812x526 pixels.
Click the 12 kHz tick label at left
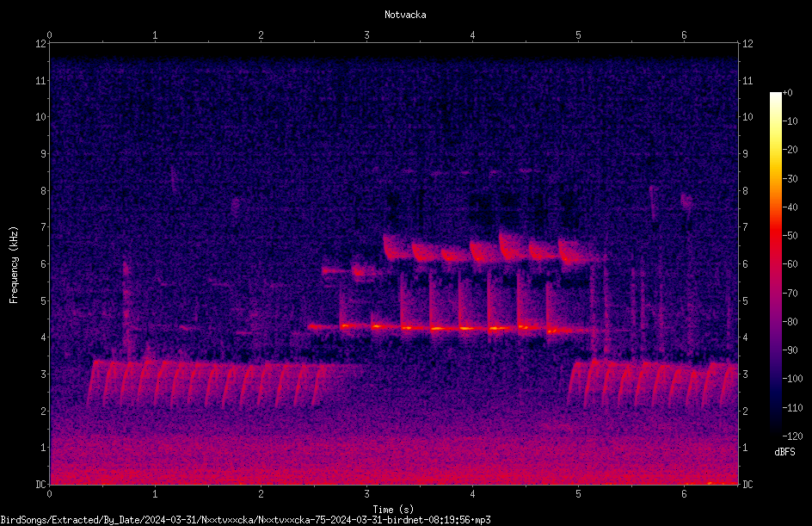[x=41, y=44]
